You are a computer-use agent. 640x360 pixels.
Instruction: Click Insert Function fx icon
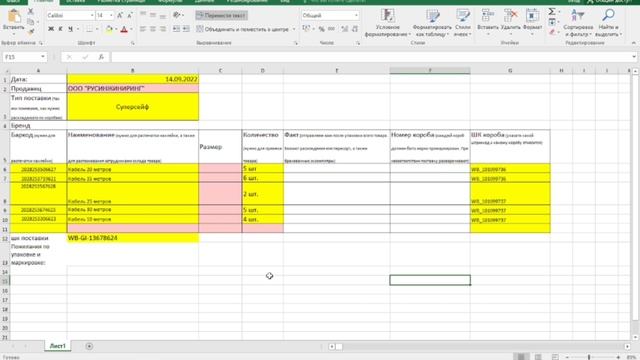click(x=101, y=57)
